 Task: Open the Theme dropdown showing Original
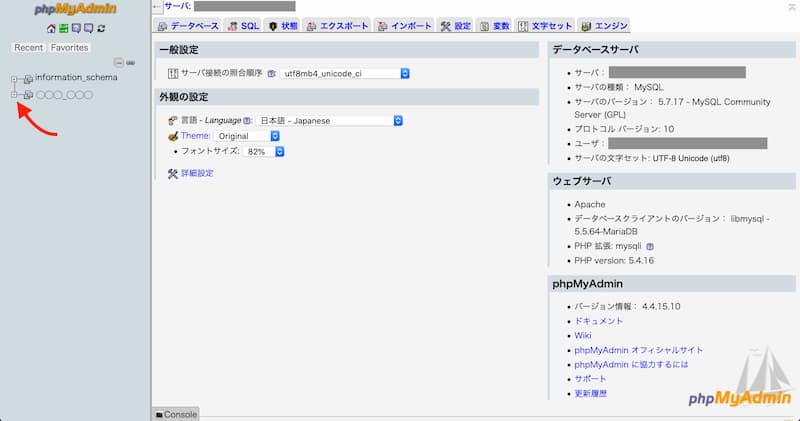coord(247,136)
